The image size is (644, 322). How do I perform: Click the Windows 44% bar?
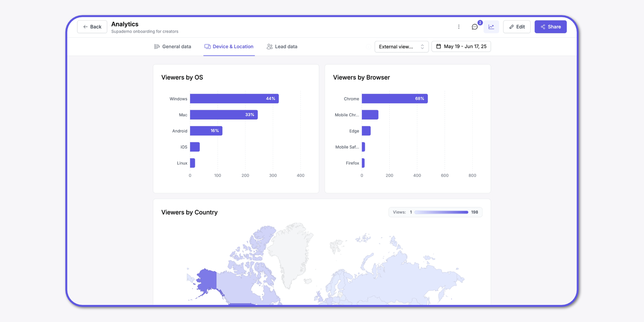pyautogui.click(x=234, y=99)
